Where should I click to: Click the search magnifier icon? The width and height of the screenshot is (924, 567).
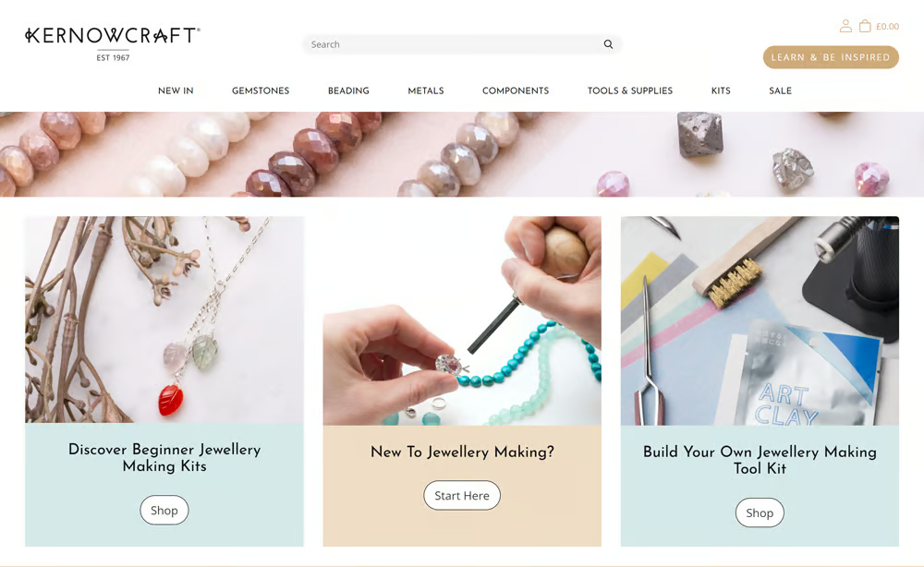608,44
